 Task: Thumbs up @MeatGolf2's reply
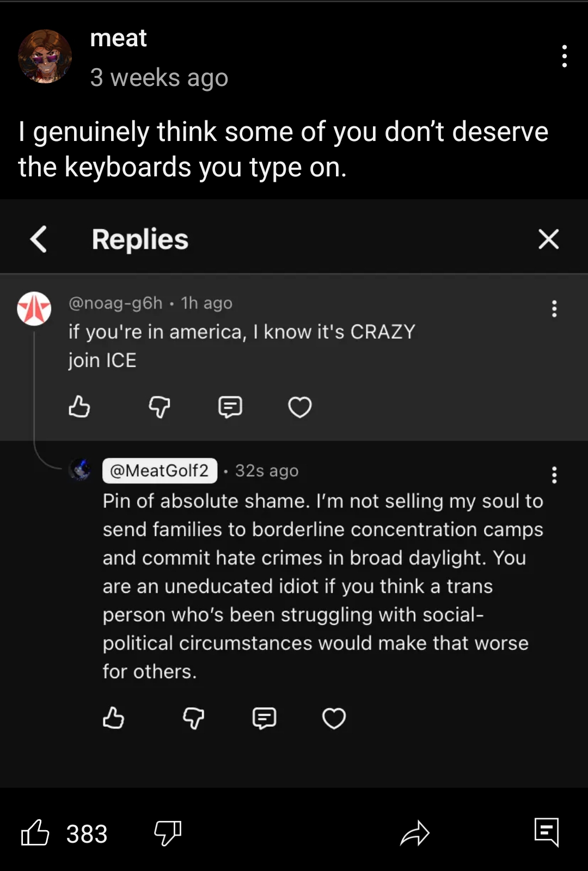click(x=113, y=718)
